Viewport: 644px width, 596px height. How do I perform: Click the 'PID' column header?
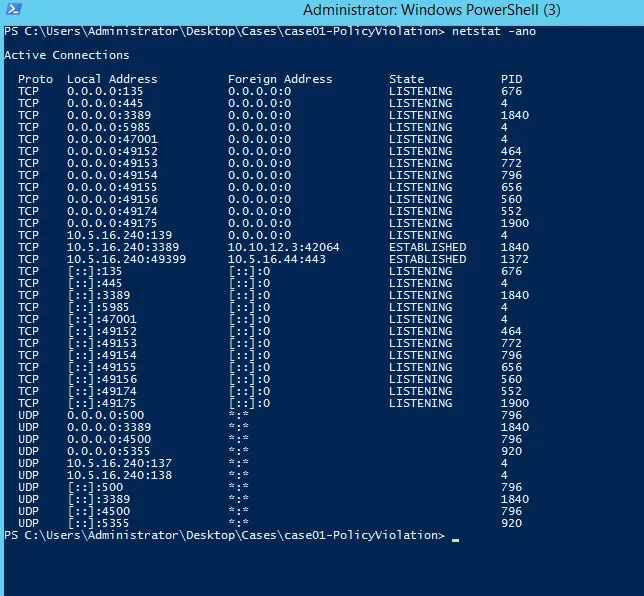511,79
